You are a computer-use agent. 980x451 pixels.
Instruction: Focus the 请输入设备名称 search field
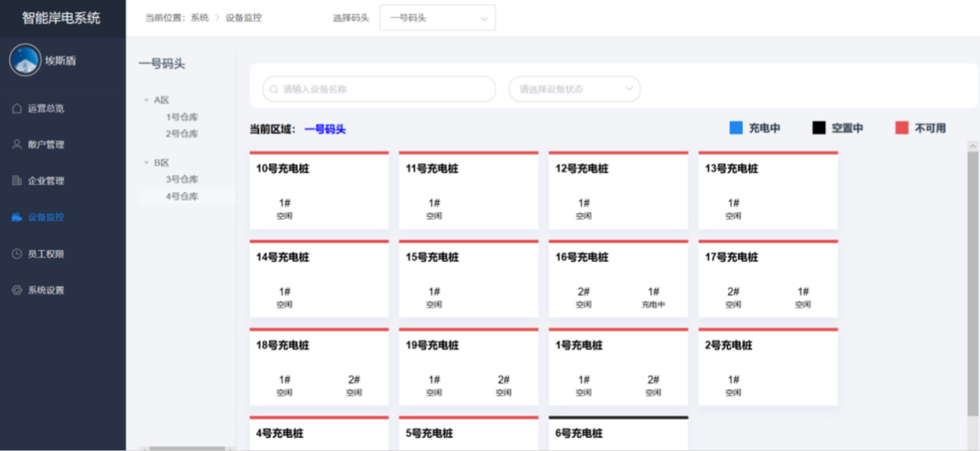click(379, 89)
